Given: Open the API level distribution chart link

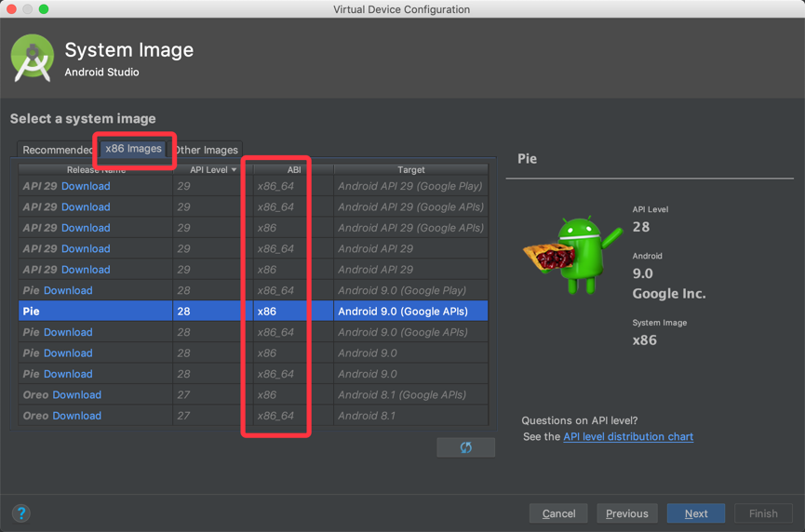Looking at the screenshot, I should (x=628, y=436).
